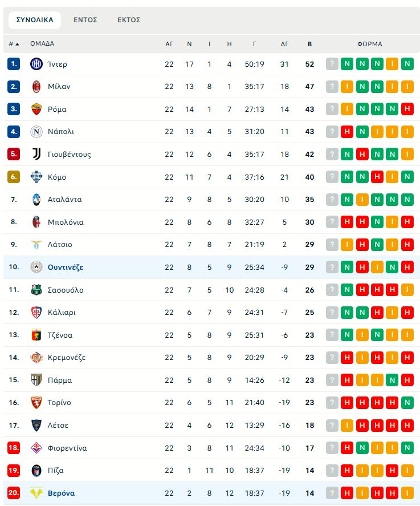This screenshot has height=506, width=420.
Task: Click the Inter team crest icon
Action: point(36,64)
